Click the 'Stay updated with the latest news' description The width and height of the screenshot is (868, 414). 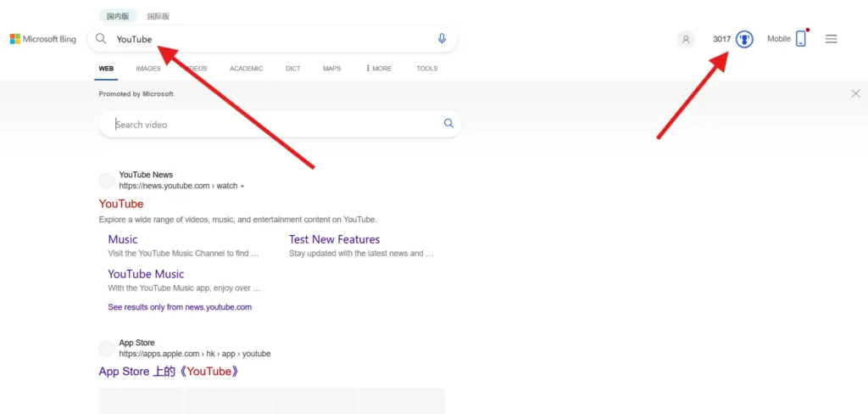[361, 254]
